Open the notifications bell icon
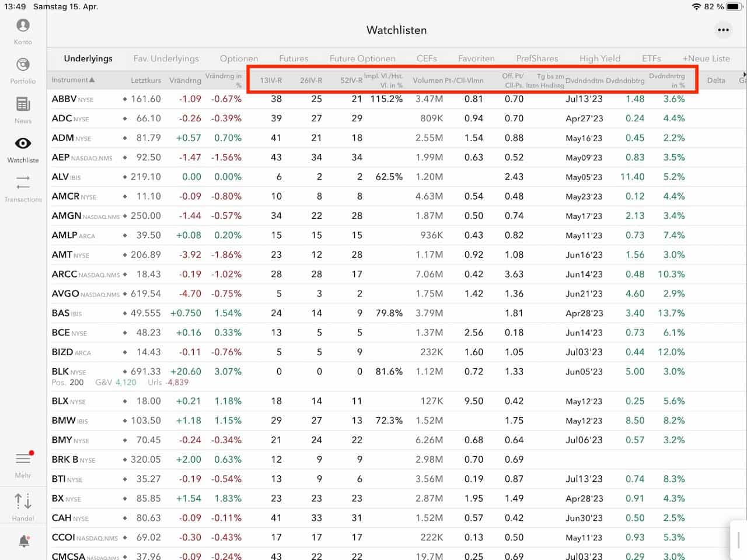 point(24,541)
